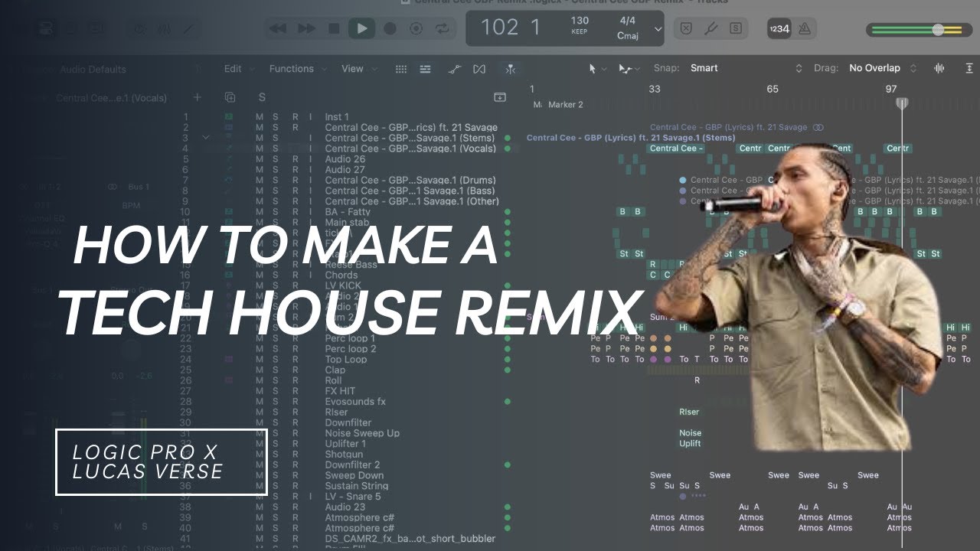Viewport: 980px width, 551px height.
Task: Mute the Savage.1 (Drums) track
Action: (x=260, y=180)
